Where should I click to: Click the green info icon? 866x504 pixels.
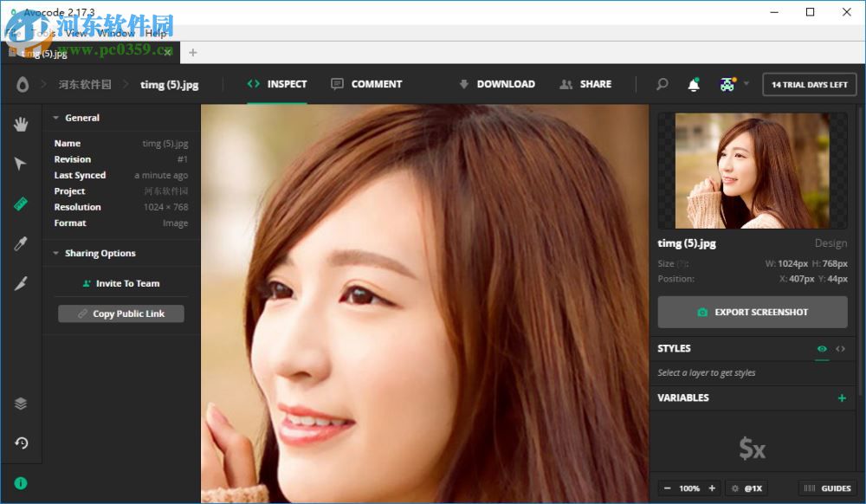click(21, 483)
